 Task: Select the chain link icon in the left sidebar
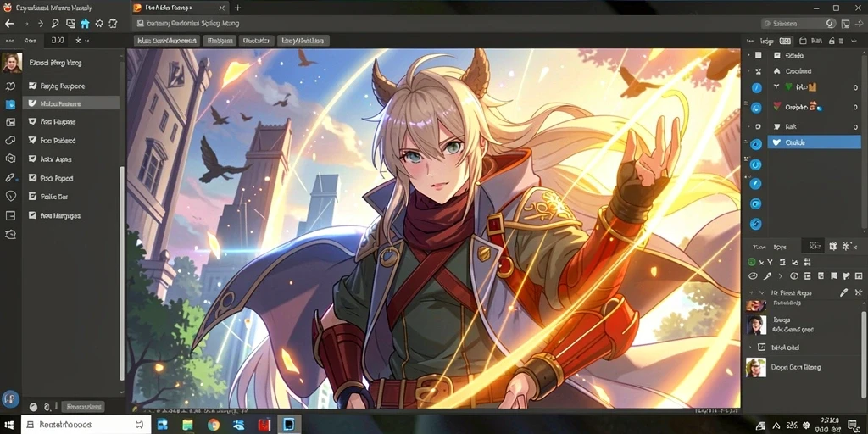click(10, 141)
